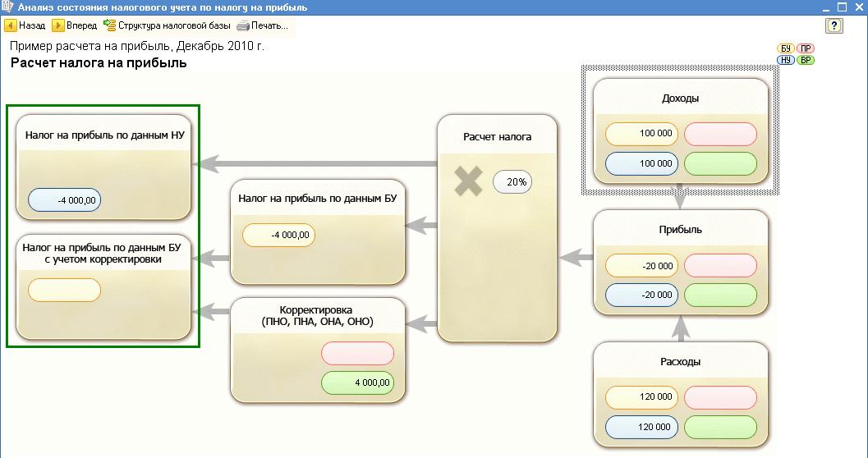Click the Печать... printer button
868x458 pixels.
[263, 25]
